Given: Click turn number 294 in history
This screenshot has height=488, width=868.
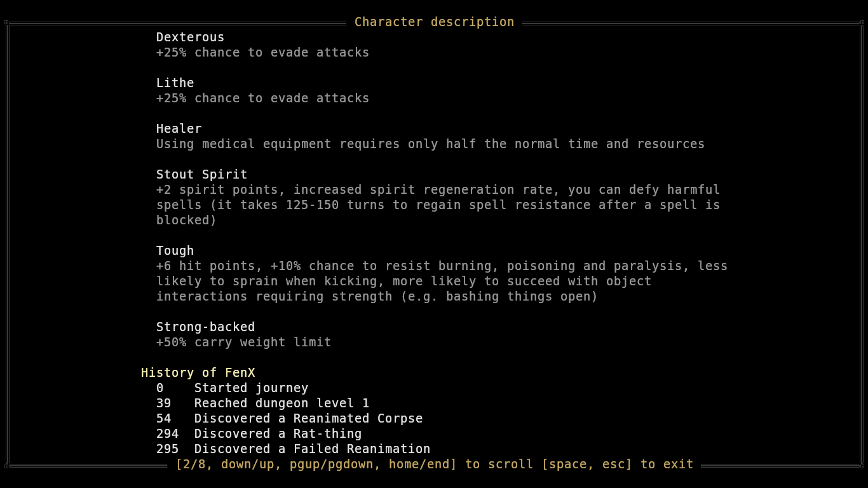Looking at the screenshot, I should click(167, 434).
